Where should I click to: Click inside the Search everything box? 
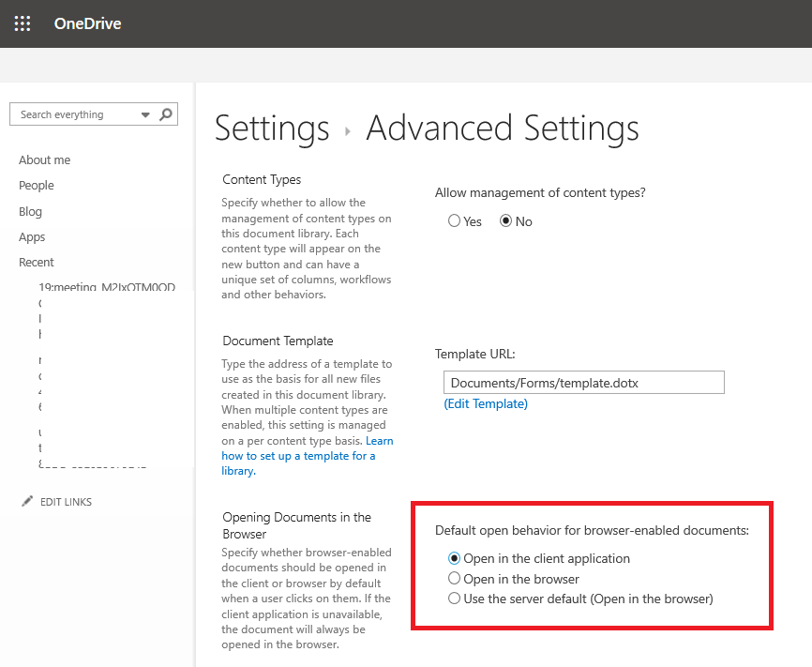point(66,114)
